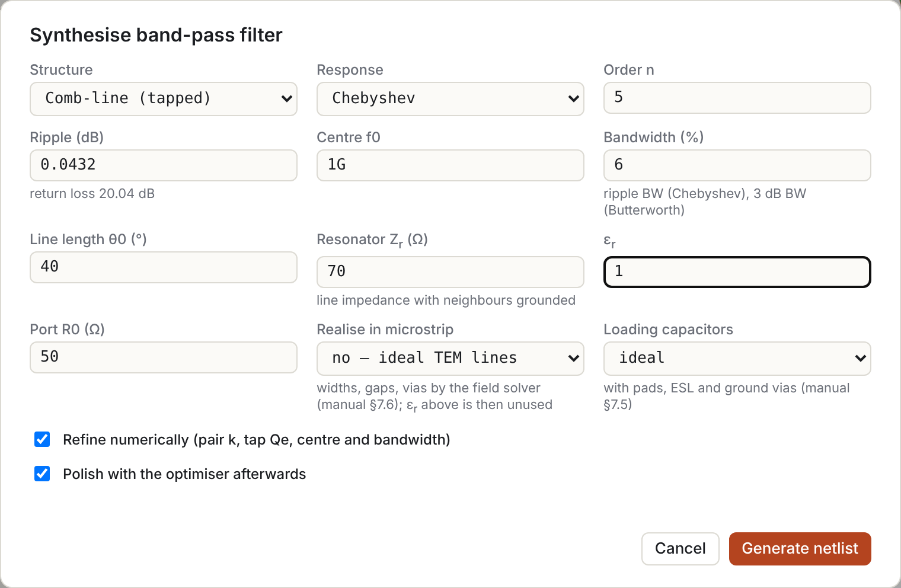This screenshot has height=588, width=901.
Task: Focus the Order n input field
Action: click(x=737, y=98)
